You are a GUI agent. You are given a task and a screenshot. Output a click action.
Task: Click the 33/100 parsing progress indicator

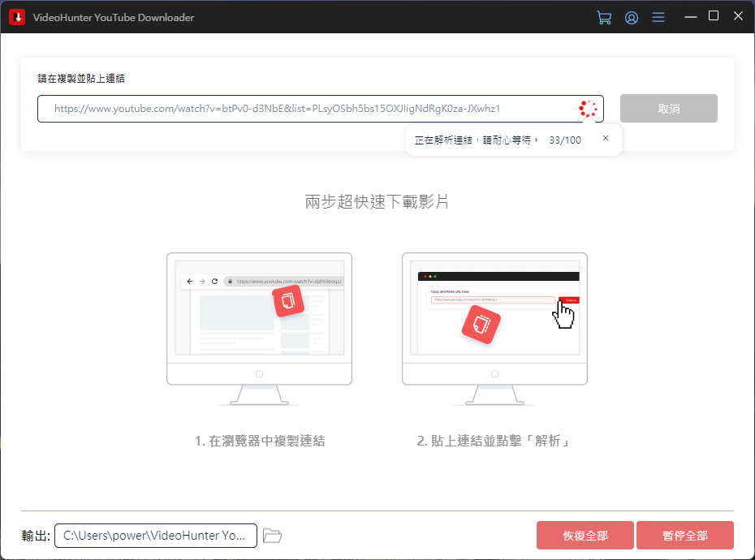[x=565, y=140]
